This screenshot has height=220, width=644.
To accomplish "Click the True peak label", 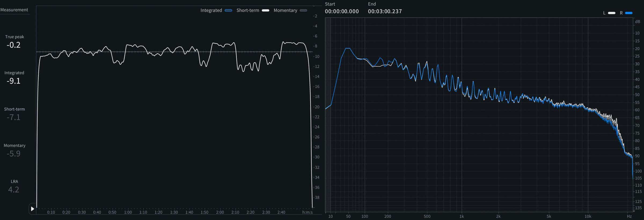I will click(x=14, y=37).
